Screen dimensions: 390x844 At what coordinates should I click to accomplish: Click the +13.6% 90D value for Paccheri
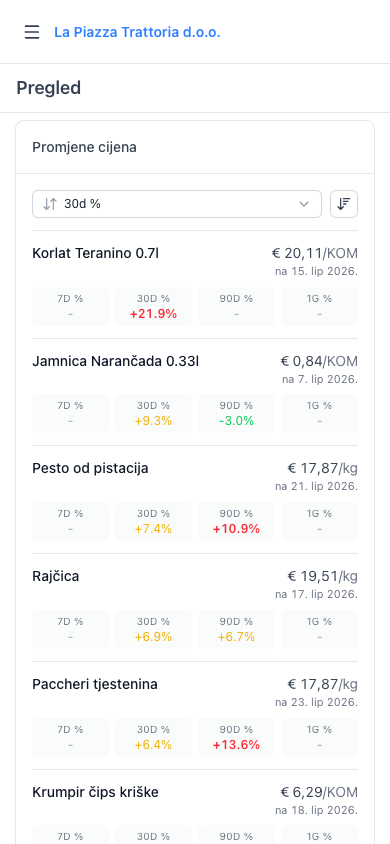coord(236,745)
